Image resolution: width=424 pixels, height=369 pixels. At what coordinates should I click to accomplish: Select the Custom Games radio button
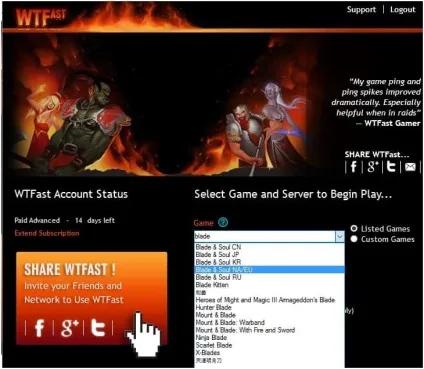[354, 239]
